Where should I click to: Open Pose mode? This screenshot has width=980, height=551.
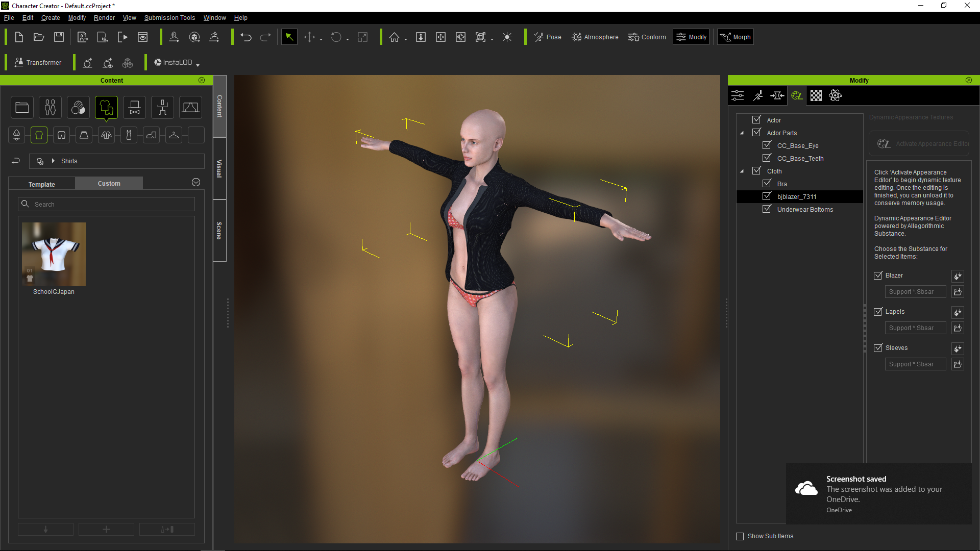[x=548, y=37]
